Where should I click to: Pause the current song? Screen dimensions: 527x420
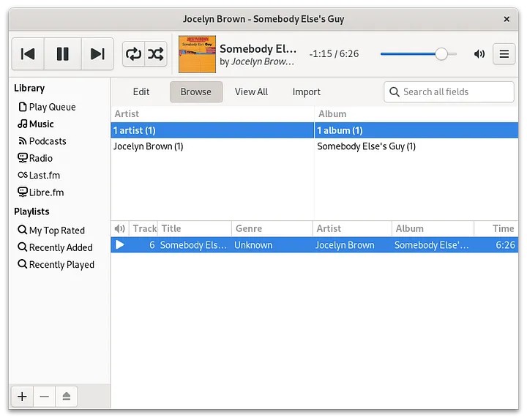point(62,53)
